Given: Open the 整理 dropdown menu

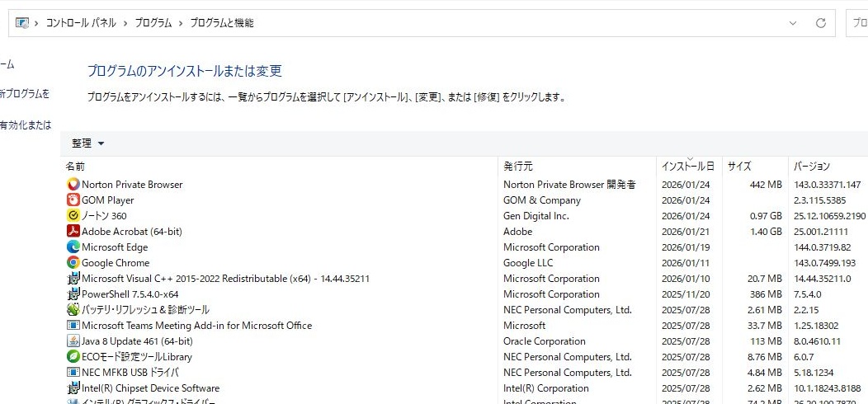Looking at the screenshot, I should [x=88, y=143].
